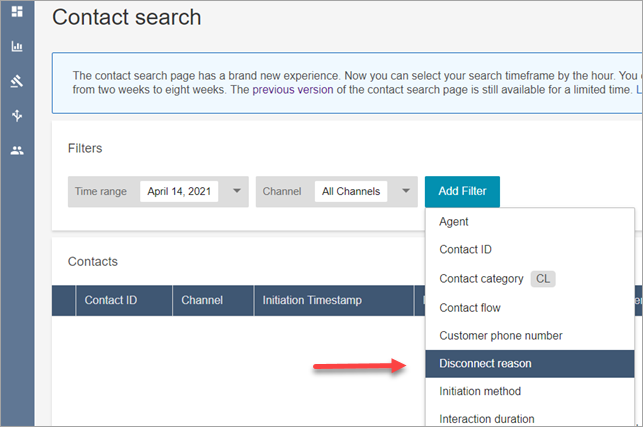Click the Add Filter button
Screen dimensions: 643x427
[462, 191]
